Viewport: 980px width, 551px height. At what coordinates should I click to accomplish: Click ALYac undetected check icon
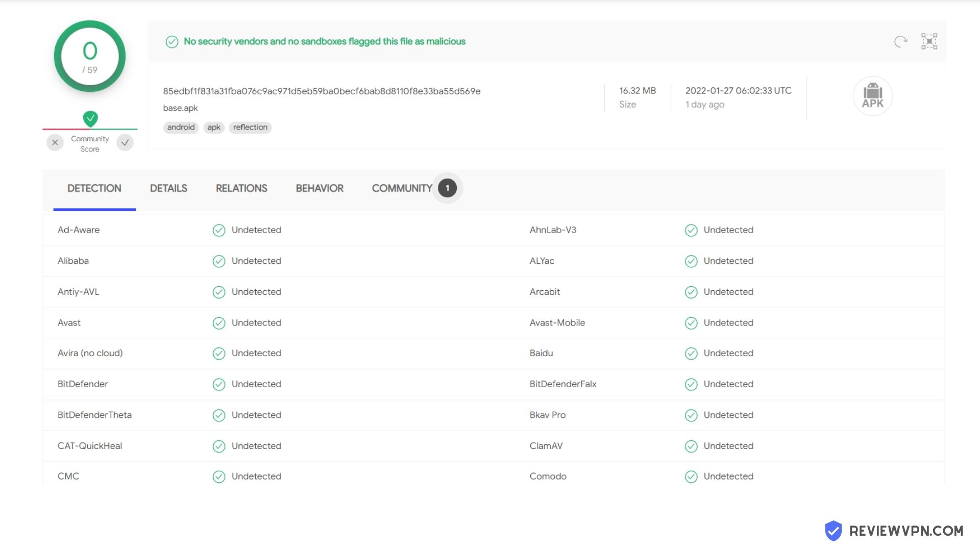point(691,261)
